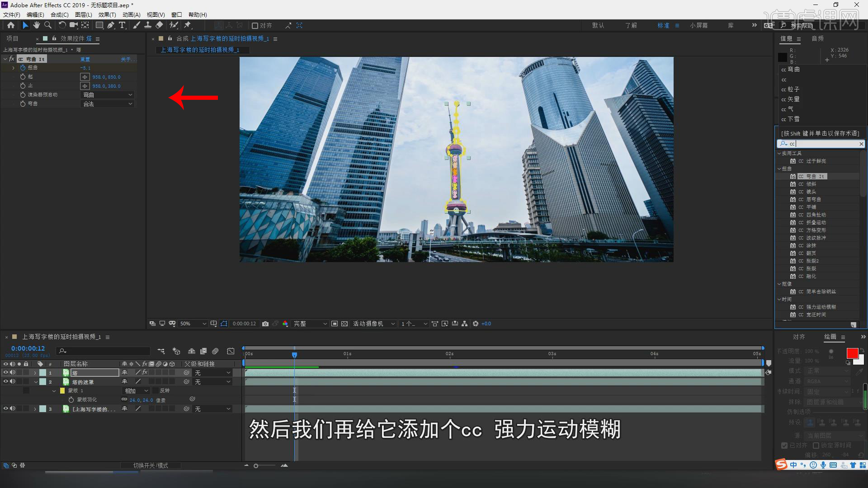Expand layer 3 properties triangle
868x488 pixels.
[35, 409]
